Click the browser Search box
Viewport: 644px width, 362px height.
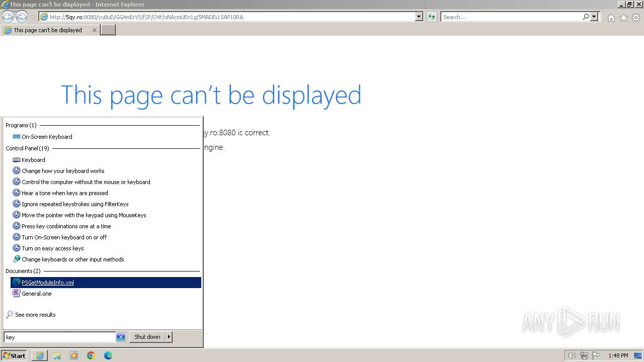(x=511, y=17)
